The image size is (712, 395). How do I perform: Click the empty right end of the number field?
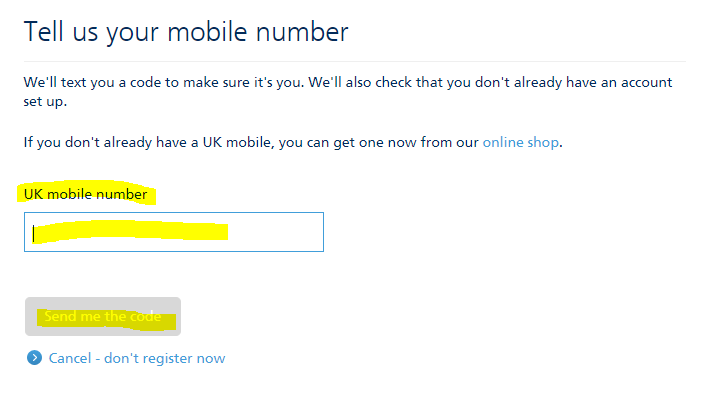coord(277,232)
